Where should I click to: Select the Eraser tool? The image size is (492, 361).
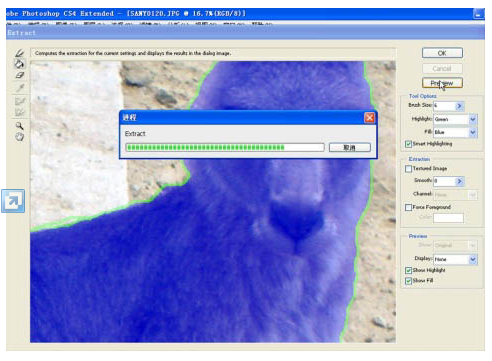(x=19, y=75)
